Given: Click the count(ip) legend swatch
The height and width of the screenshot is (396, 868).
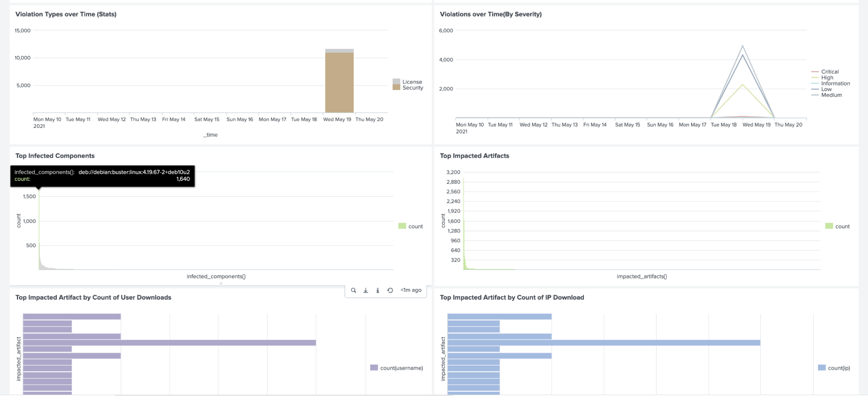Looking at the screenshot, I should pyautogui.click(x=822, y=368).
